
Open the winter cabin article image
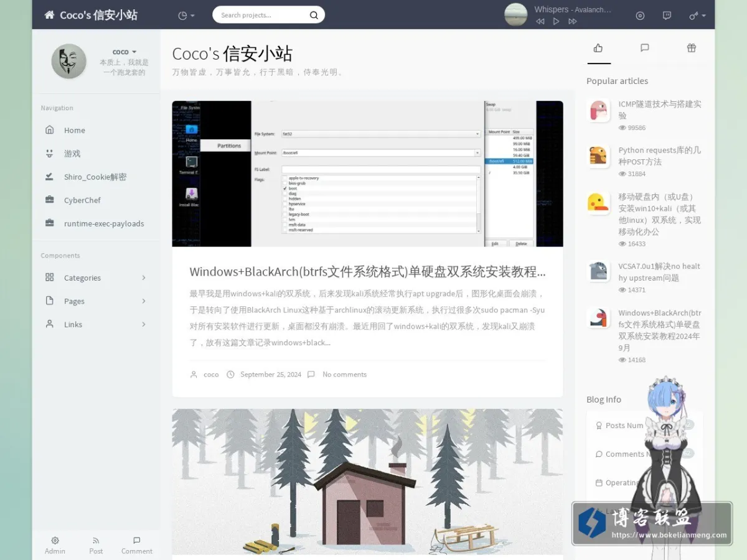(x=367, y=481)
